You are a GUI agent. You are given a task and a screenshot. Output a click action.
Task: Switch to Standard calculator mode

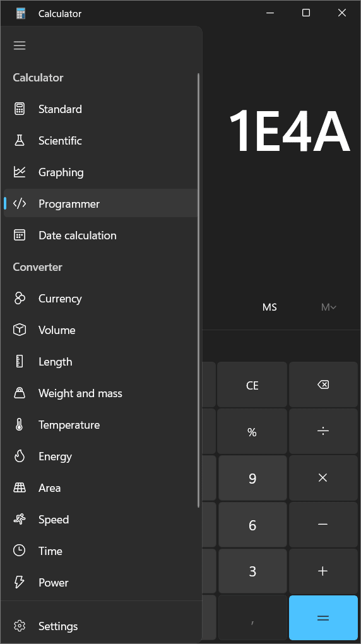[100, 109]
